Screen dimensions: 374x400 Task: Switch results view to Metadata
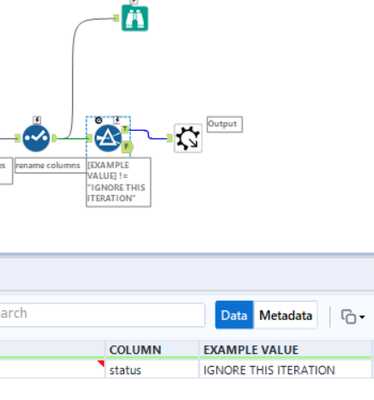tap(286, 315)
